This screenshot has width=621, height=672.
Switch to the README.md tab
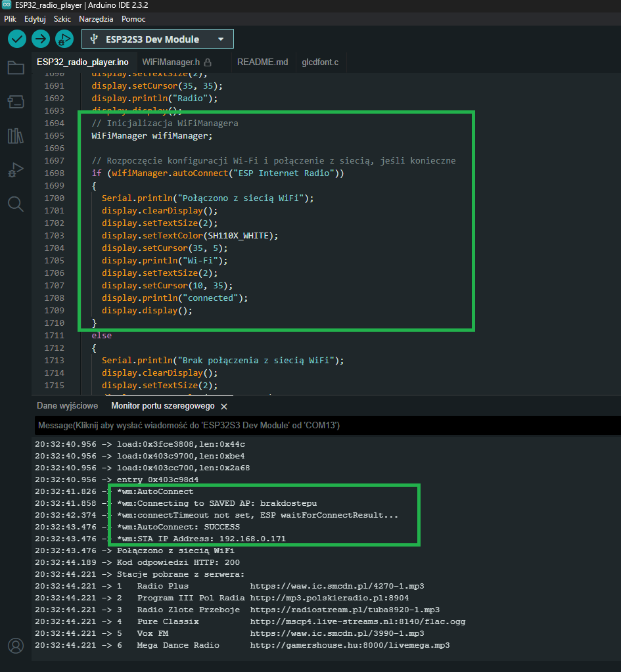[262, 62]
